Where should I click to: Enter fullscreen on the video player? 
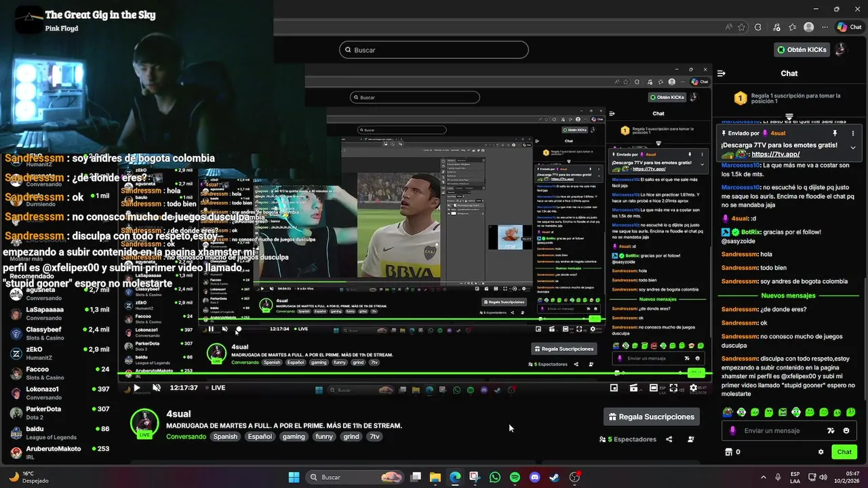pos(673,388)
